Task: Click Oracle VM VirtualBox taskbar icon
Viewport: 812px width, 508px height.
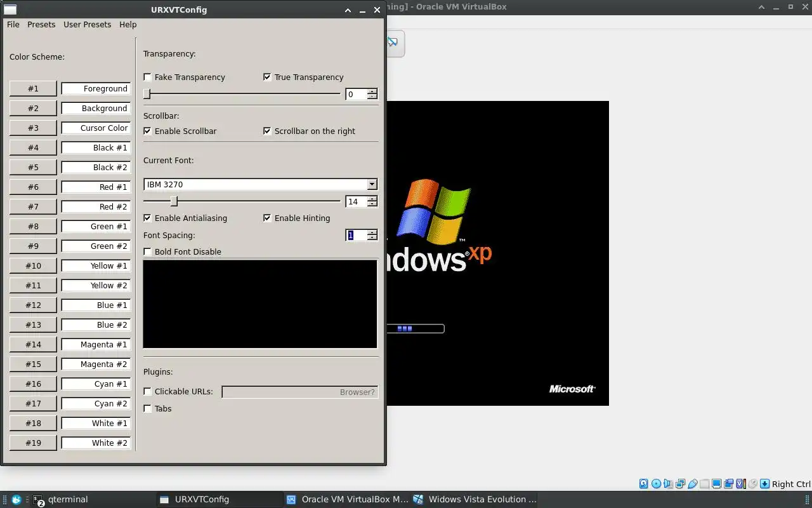Action: [x=291, y=500]
